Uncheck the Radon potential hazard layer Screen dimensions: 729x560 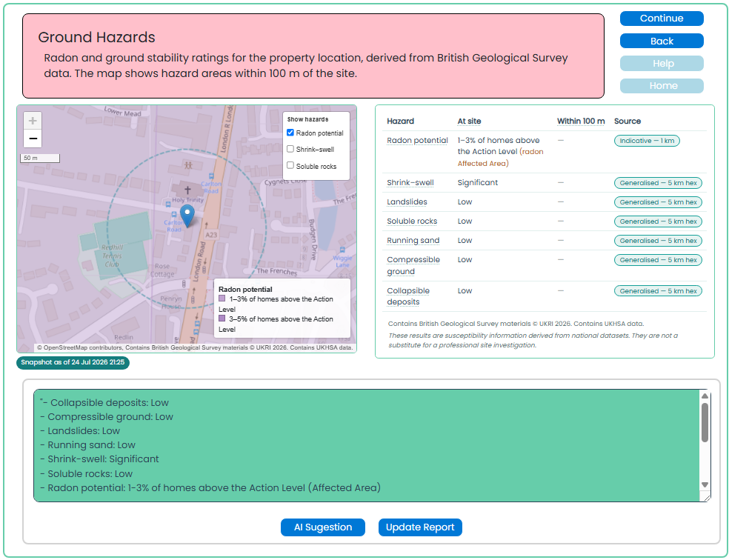[290, 133]
